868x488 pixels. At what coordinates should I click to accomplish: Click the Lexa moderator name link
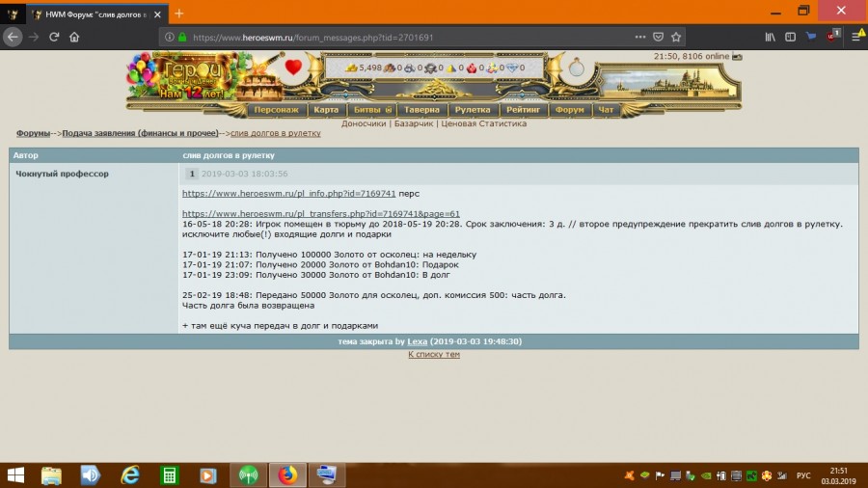tap(418, 341)
